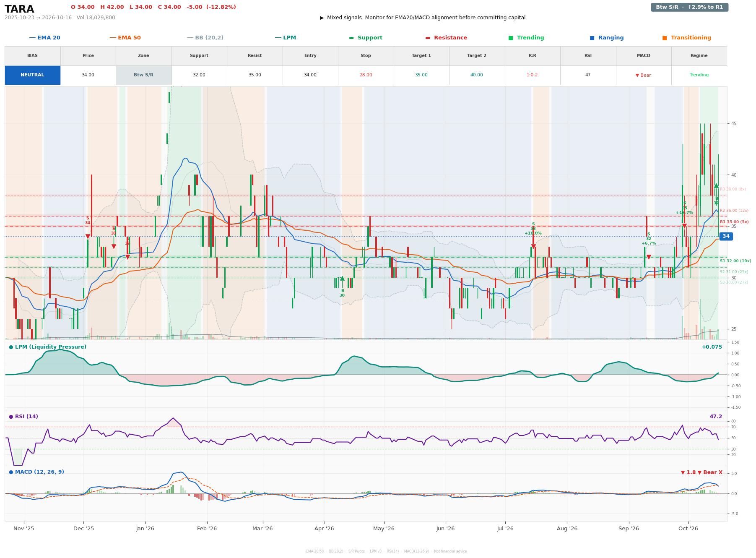756x558 pixels.
Task: Click the blue 34 current price tag
Action: coord(726,237)
